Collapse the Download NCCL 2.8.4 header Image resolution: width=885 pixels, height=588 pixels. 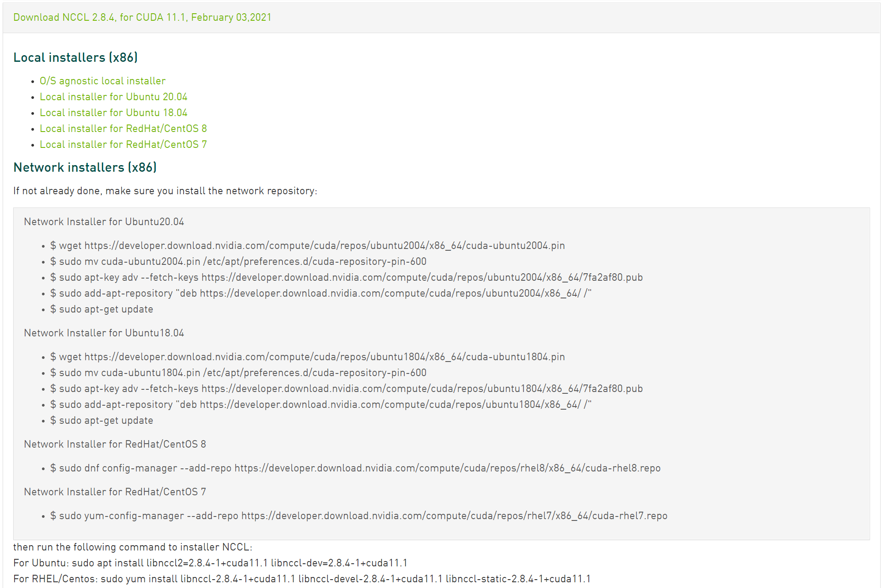tap(142, 17)
